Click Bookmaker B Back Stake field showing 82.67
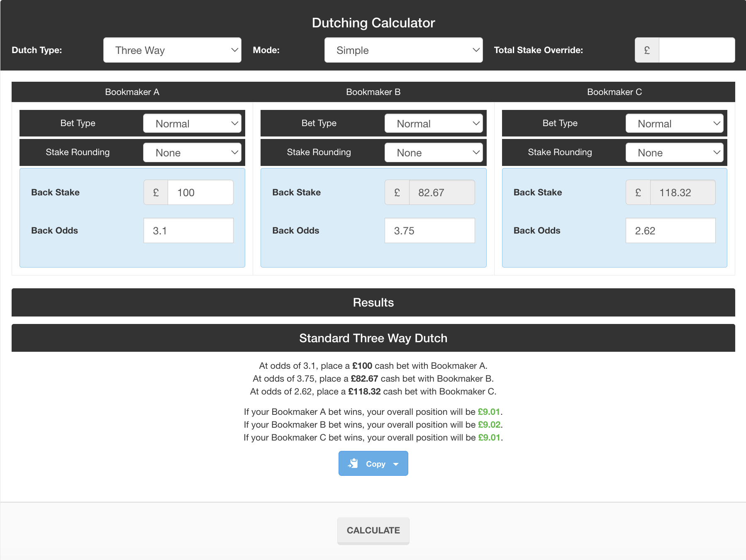 coord(442,192)
